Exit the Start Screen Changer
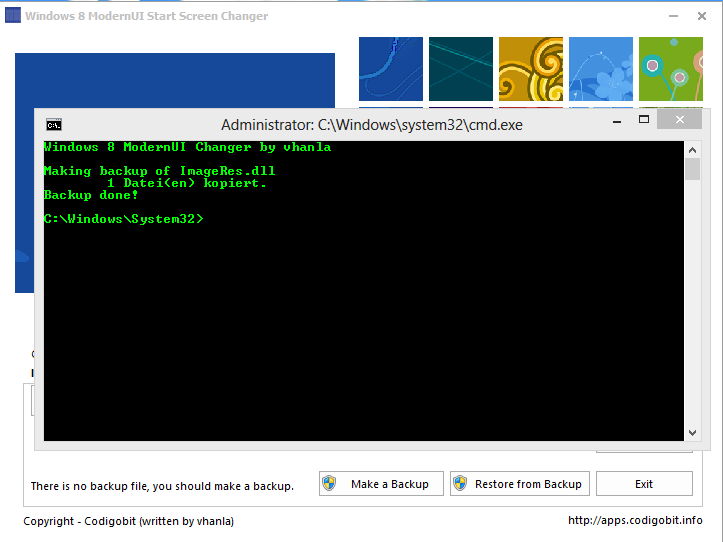 point(644,483)
